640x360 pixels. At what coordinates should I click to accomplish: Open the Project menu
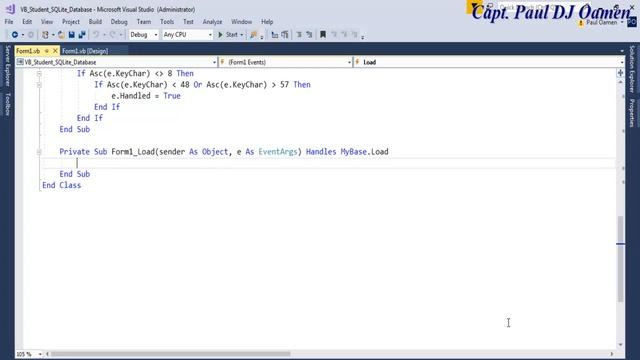click(71, 22)
